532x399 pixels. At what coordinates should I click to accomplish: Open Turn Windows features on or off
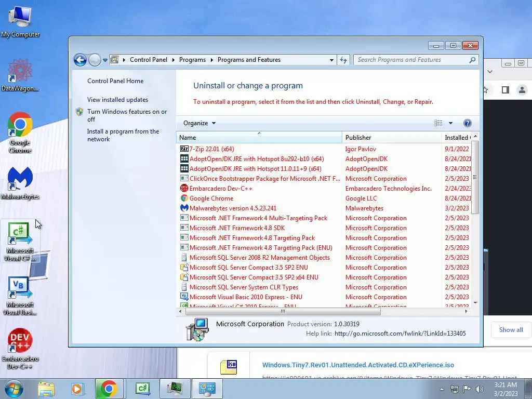pos(127,115)
